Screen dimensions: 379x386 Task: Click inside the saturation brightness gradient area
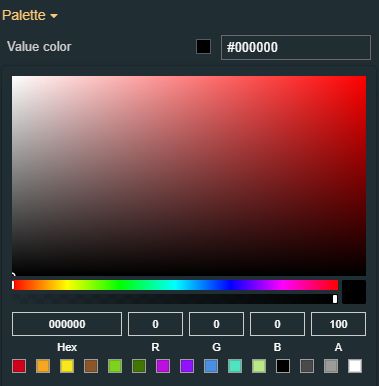coord(189,176)
